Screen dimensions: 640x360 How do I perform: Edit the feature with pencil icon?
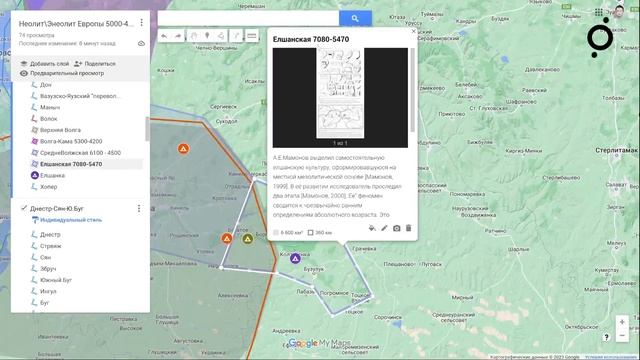[x=384, y=228]
